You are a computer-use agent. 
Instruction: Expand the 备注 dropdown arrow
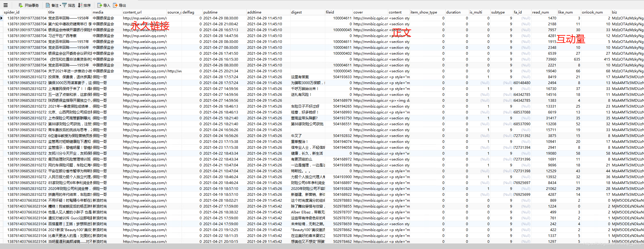[x=60, y=5]
